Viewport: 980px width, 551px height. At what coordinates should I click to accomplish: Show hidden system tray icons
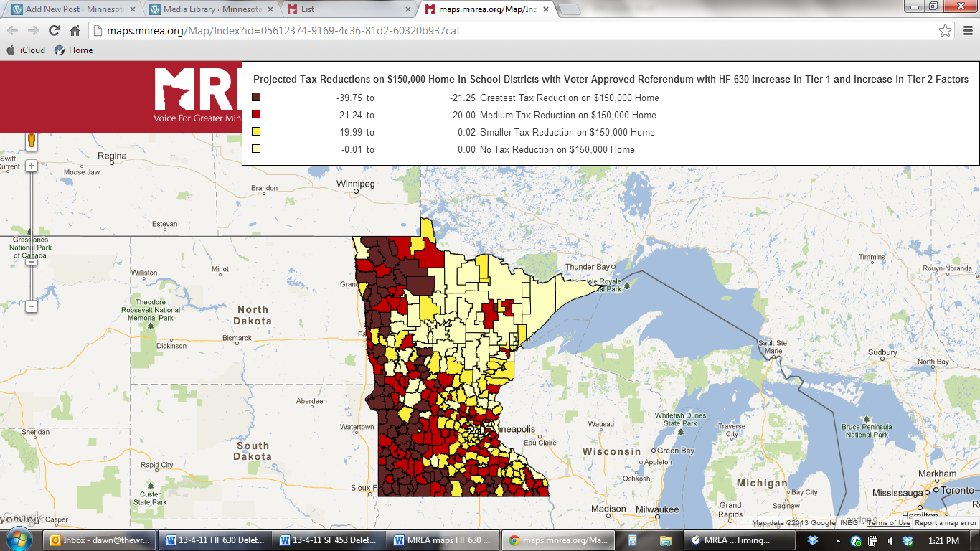838,540
